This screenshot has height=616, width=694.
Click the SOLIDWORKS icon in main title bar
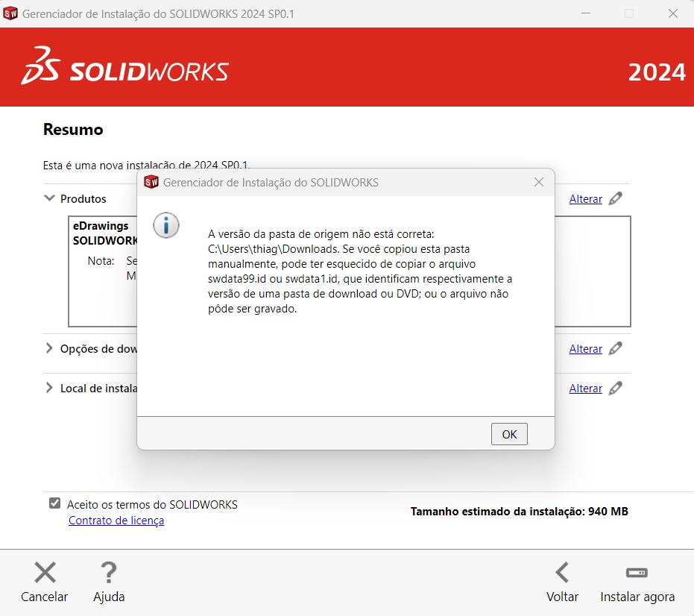tap(10, 13)
